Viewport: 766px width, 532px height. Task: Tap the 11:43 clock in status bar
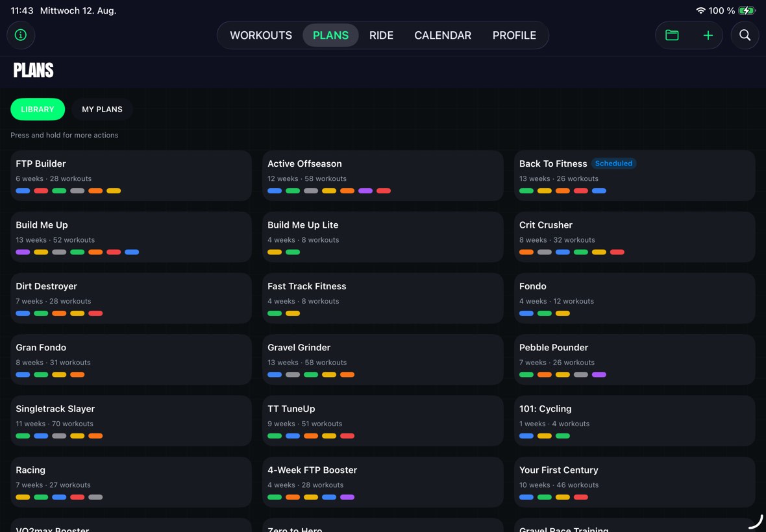(22, 11)
